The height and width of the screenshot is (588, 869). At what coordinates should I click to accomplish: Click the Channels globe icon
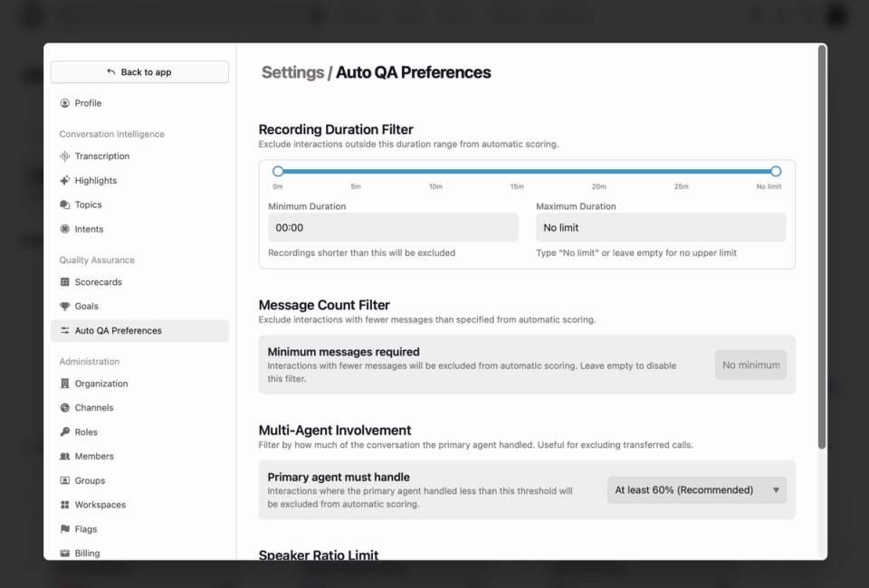pos(63,407)
